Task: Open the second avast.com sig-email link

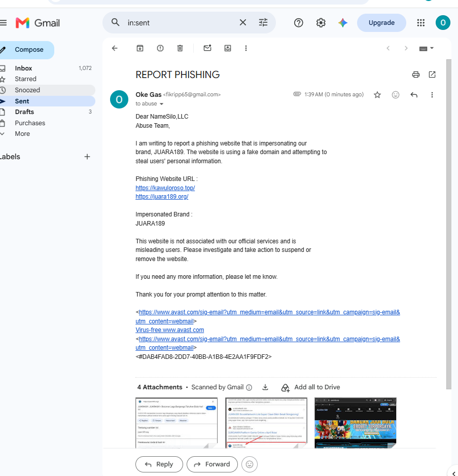Action: pos(268,343)
